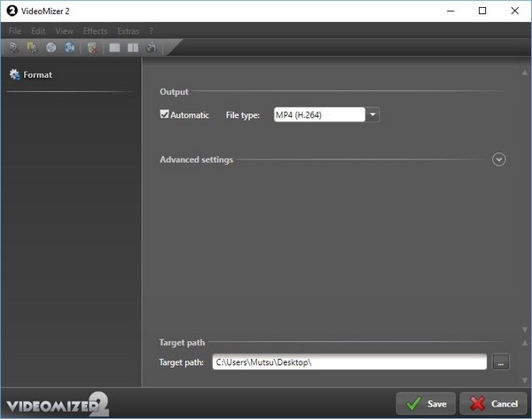Viewport: 532px width, 419px height.
Task: Click the Target path panel scroll-down arrow
Action: click(525, 380)
